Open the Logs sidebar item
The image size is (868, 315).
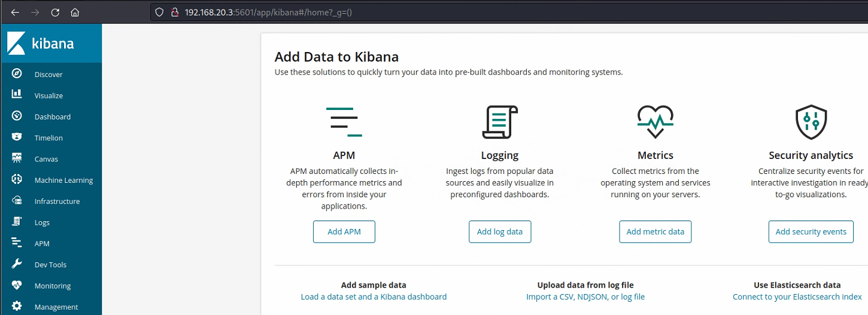pyautogui.click(x=42, y=222)
